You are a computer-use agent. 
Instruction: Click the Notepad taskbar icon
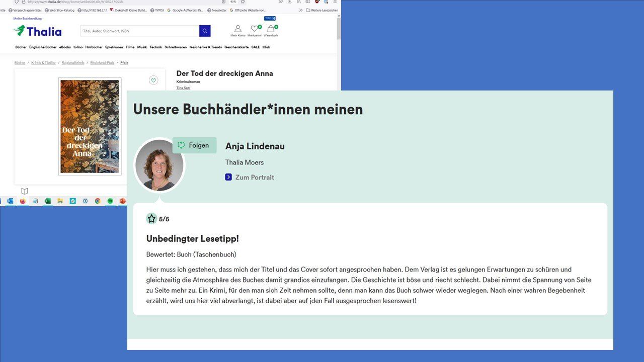pyautogui.click(x=35, y=201)
